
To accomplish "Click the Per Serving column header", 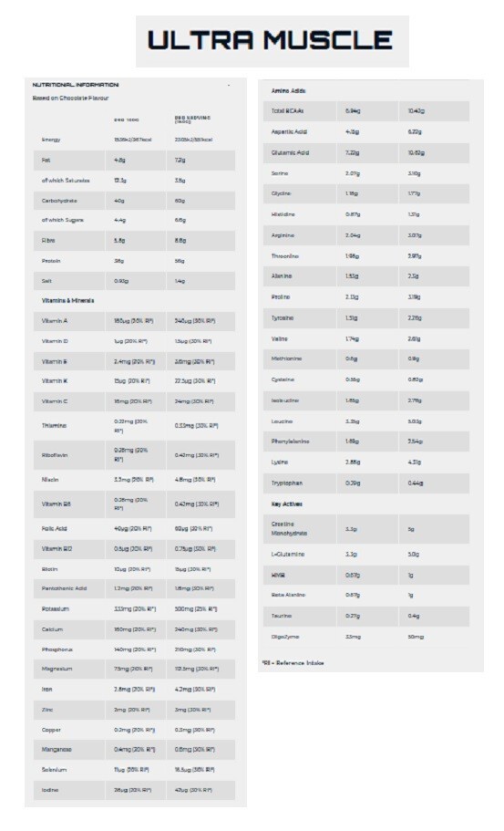I will (x=192, y=119).
